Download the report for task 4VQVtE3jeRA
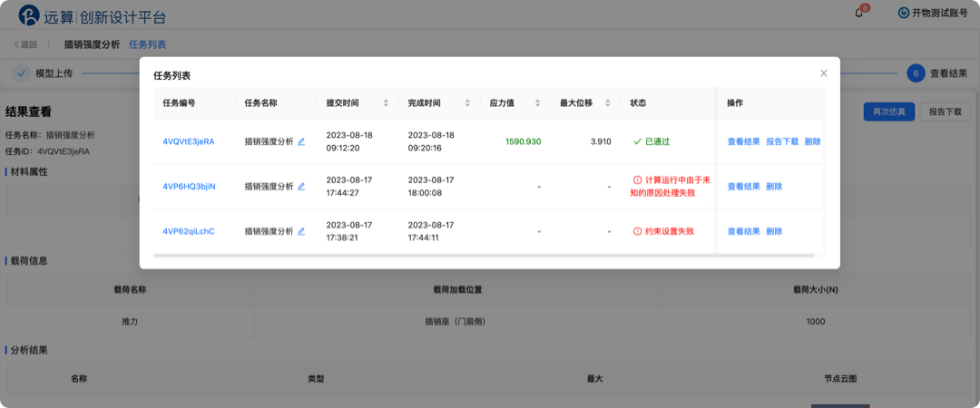This screenshot has width=980, height=408. coord(782,141)
